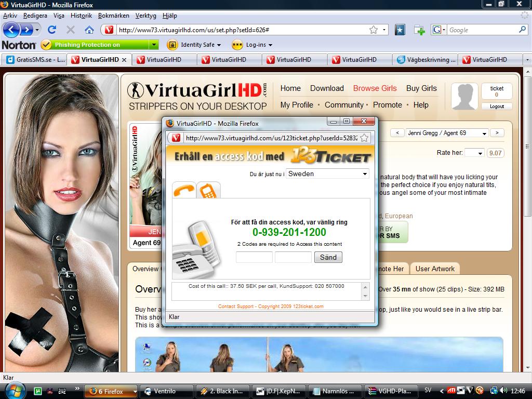Image resolution: width=532 pixels, height=399 pixels.
Task: Open the Norton Log-ins dropdown
Action: coord(252,45)
